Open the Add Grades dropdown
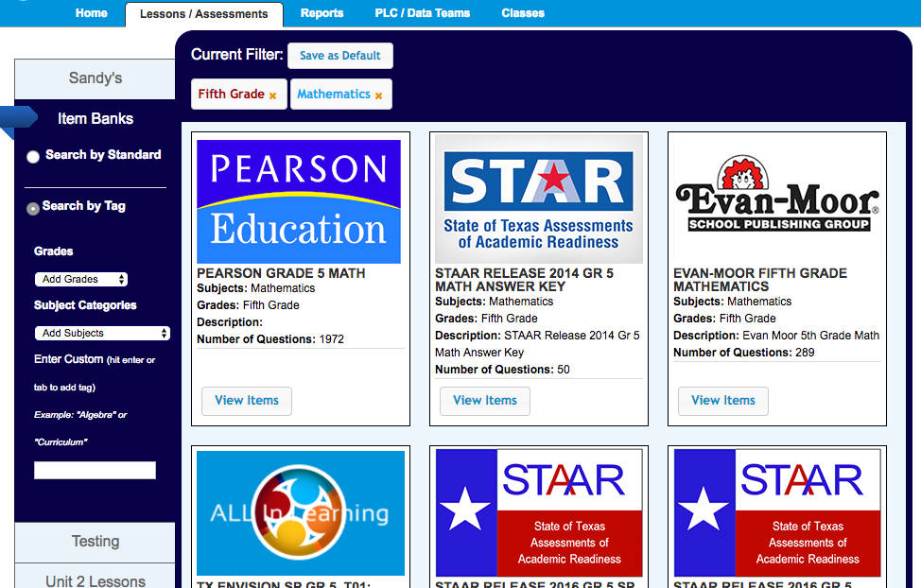 (80, 280)
